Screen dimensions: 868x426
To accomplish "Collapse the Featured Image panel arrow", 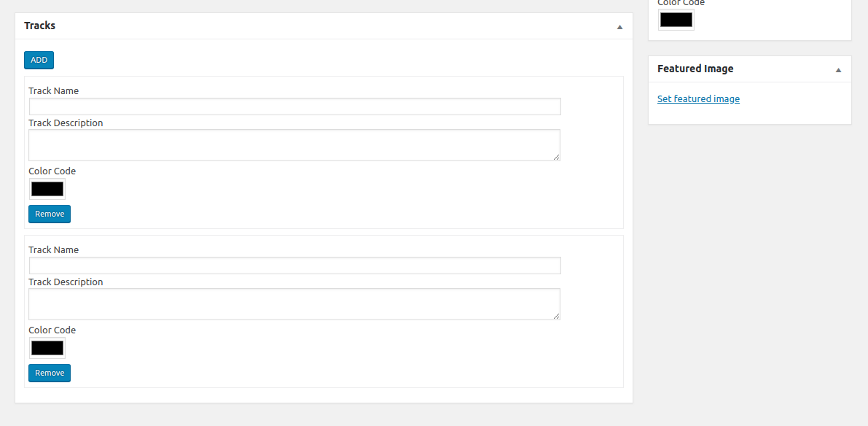I will 838,70.
